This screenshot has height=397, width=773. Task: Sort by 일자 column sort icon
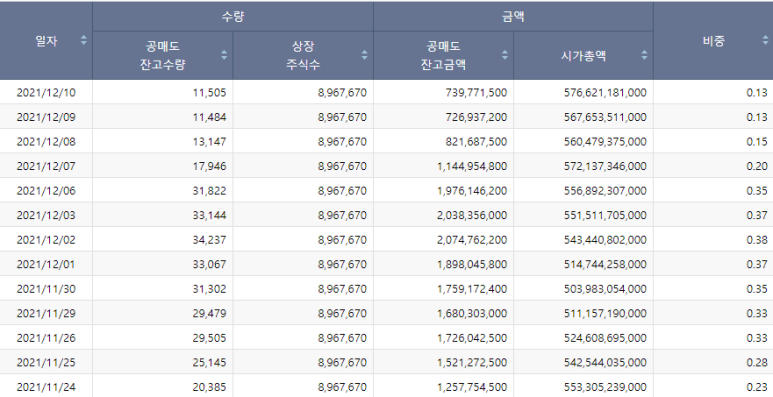coord(84,40)
